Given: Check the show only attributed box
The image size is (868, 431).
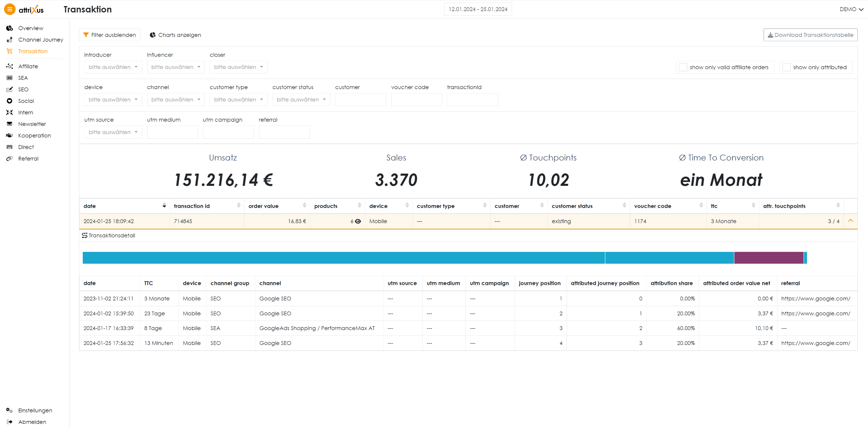Looking at the screenshot, I should (x=787, y=67).
